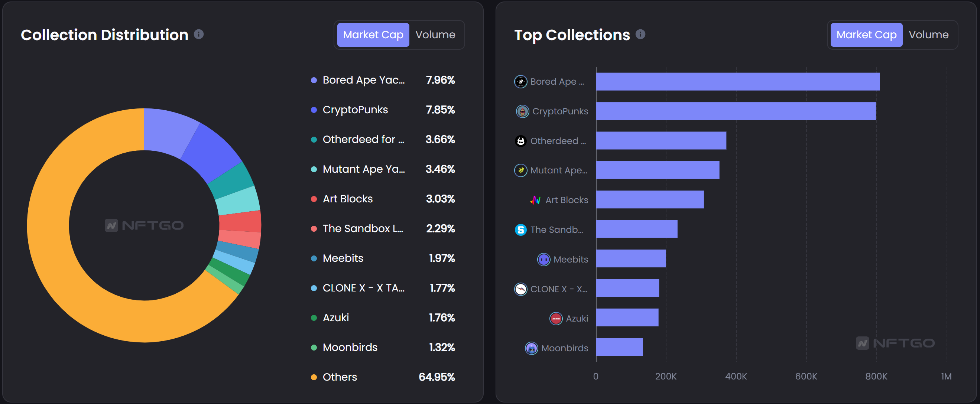Toggle The Sandbox legend color dot

pyautogui.click(x=314, y=229)
